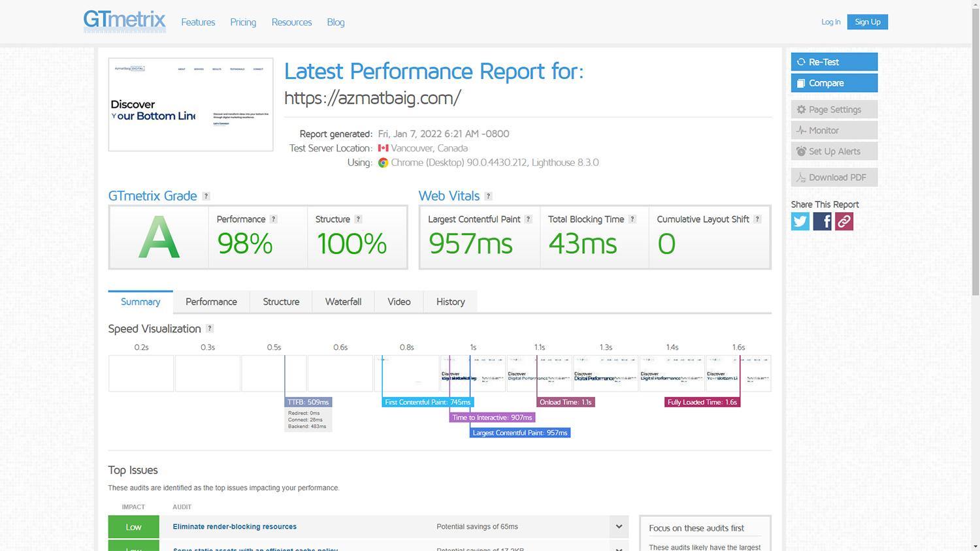Open the Resources menu
Image resolution: width=980 pixels, height=551 pixels.
[291, 22]
